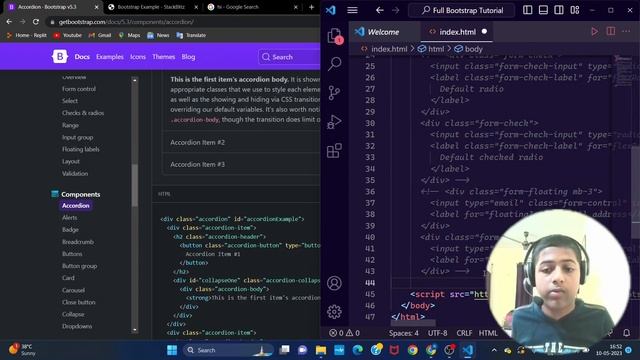Viewport: 640px width, 360px height.
Task: Open the Icons link in Bootstrap navbar
Action: click(x=138, y=57)
